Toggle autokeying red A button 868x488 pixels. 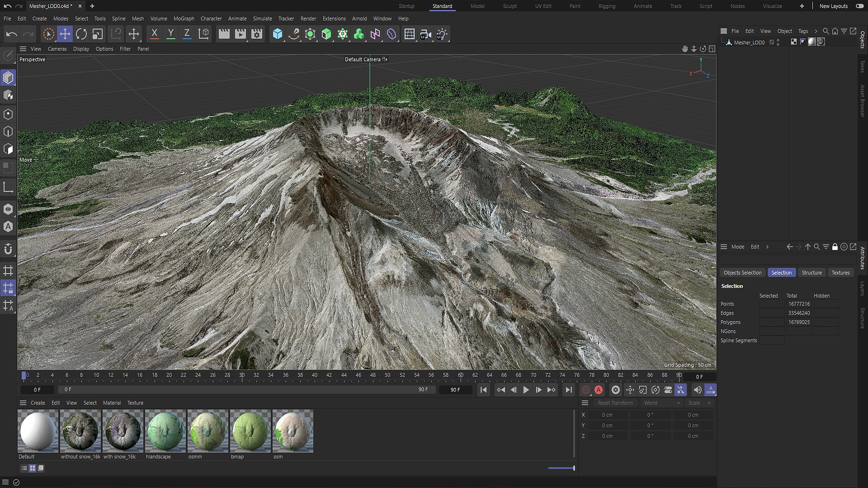pyautogui.click(x=599, y=390)
